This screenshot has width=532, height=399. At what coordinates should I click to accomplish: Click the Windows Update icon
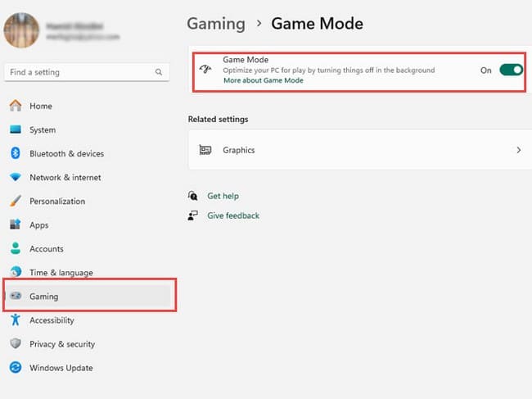(15, 368)
